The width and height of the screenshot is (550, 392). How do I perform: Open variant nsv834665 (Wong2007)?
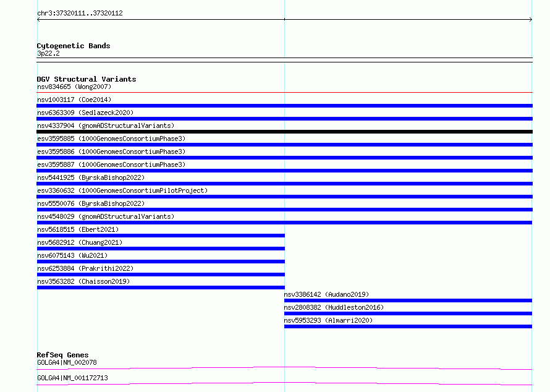click(x=74, y=87)
